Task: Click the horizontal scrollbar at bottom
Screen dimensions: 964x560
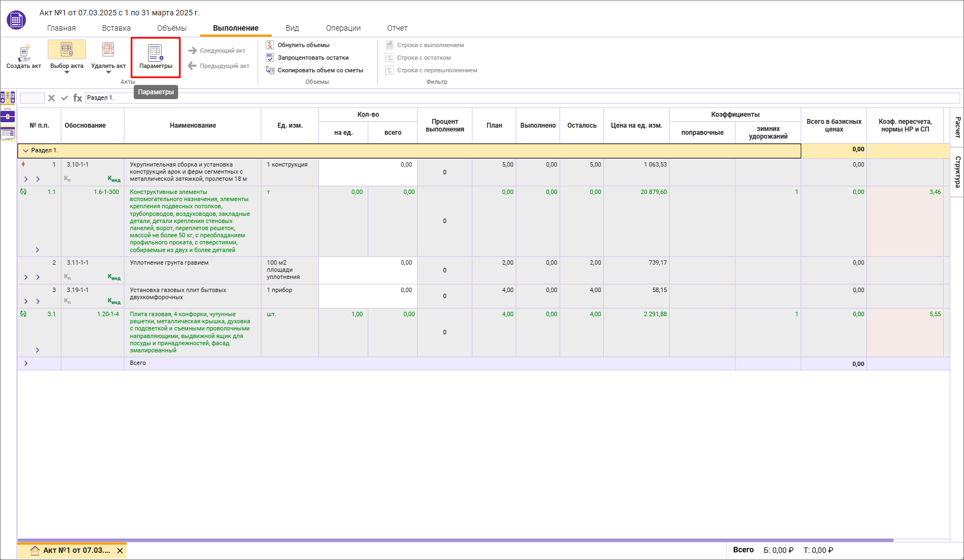Action: 455,540
